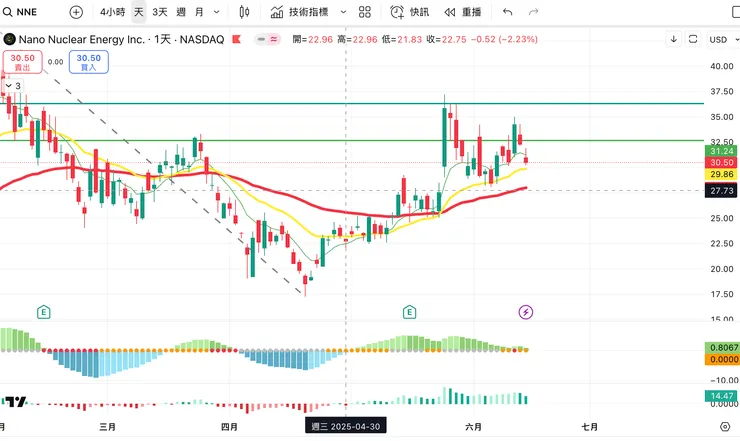Click the 17.50 price axis label
Screen dimensions: 740x441
click(722, 294)
